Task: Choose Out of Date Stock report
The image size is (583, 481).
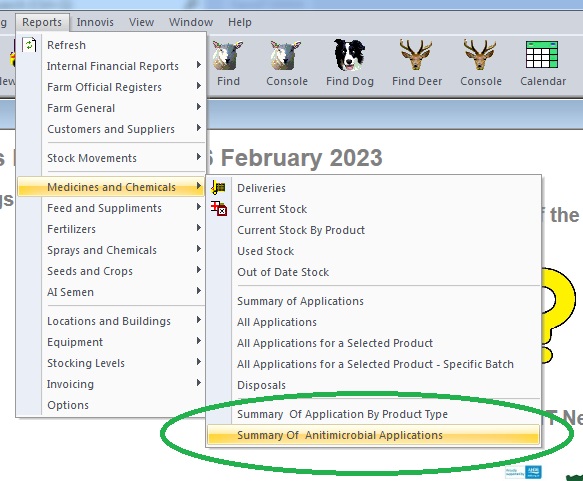Action: tap(283, 272)
